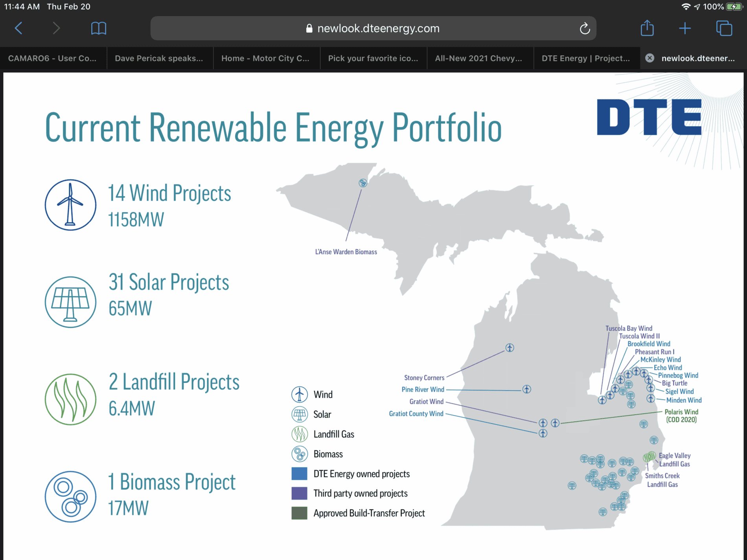Reload the page with refresh icon
Image resolution: width=747 pixels, height=560 pixels.
pyautogui.click(x=585, y=28)
